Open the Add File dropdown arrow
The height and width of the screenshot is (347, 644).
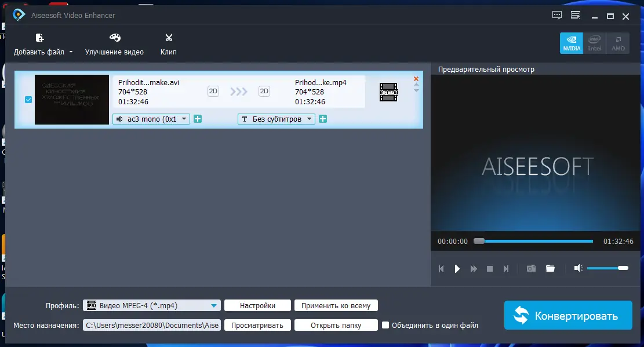[71, 52]
